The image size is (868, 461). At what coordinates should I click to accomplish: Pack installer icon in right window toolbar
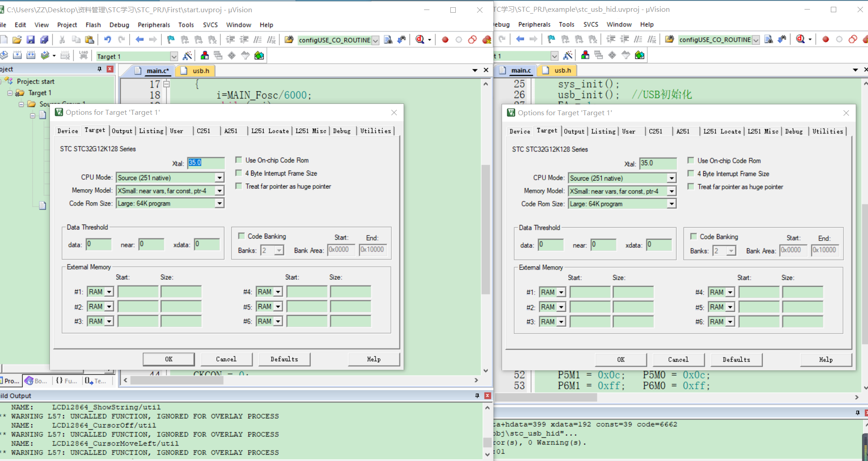pos(639,55)
